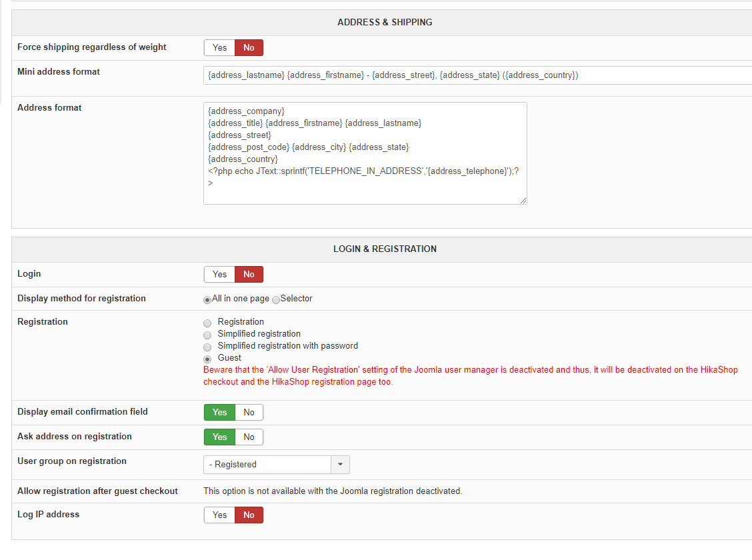Viewport: 752px width, 560px height.
Task: Choose the Selector display method radio
Action: tap(276, 299)
